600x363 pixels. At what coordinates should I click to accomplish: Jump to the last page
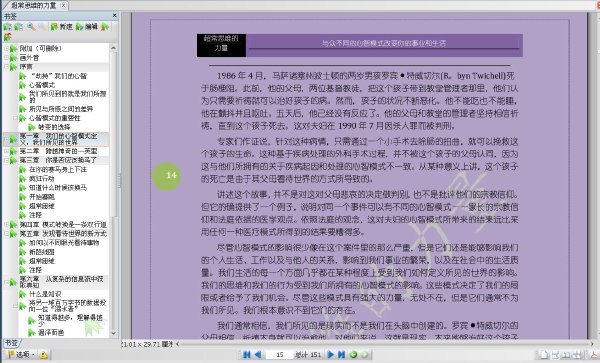(x=342, y=355)
